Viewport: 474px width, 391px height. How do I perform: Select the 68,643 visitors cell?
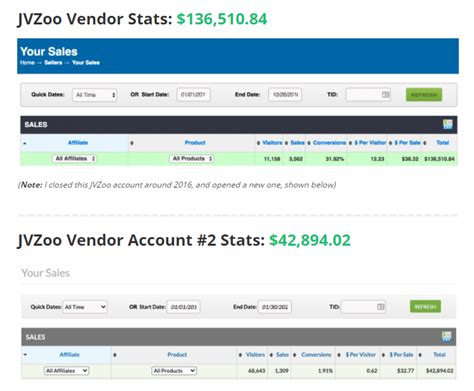click(256, 371)
